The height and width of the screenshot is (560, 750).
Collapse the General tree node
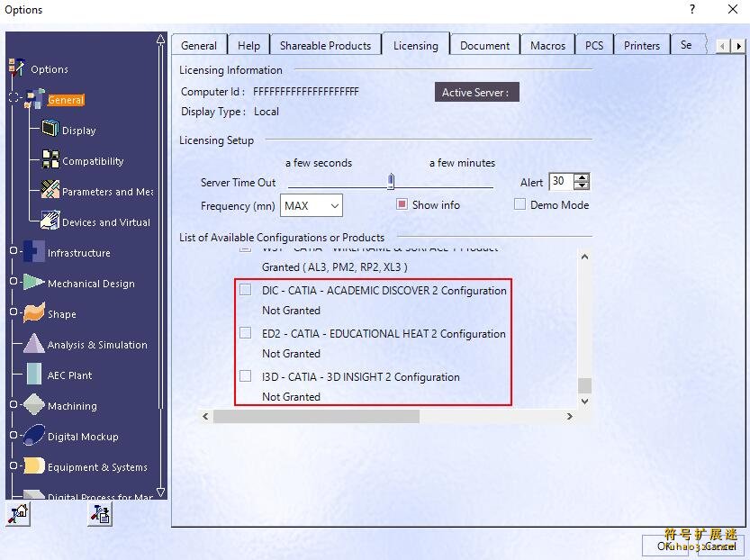[x=14, y=97]
